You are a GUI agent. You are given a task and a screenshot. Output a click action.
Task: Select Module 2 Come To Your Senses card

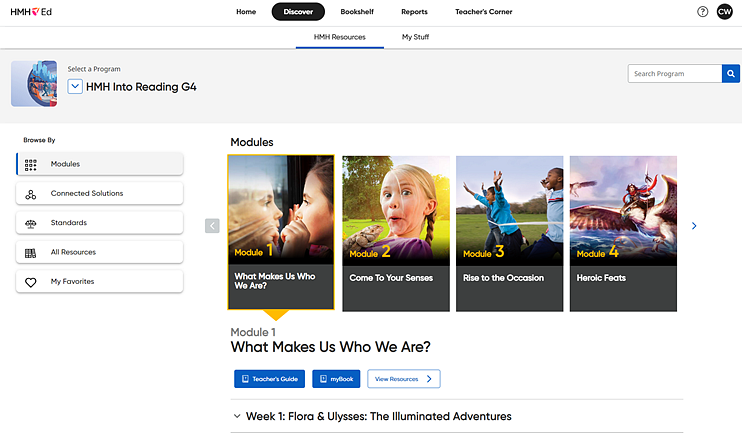pos(396,233)
